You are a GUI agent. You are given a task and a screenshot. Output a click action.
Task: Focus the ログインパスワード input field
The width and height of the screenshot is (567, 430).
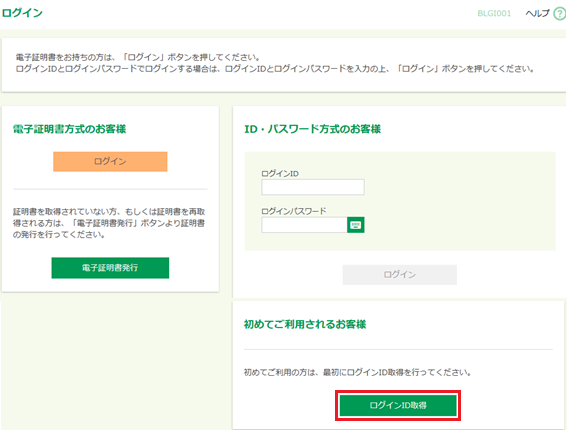pos(304,225)
